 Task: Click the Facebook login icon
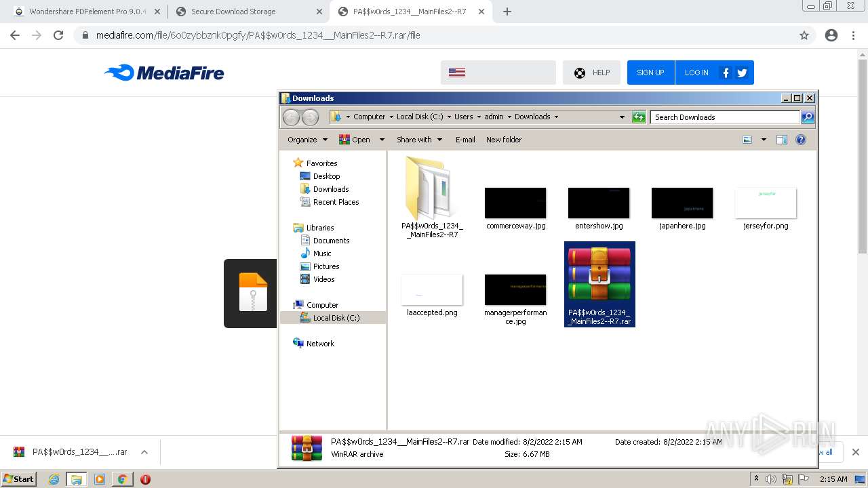(x=726, y=73)
